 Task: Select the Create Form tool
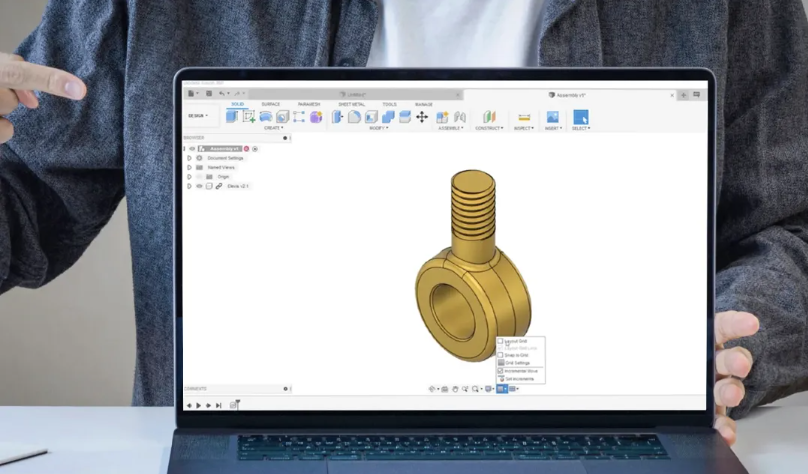pyautogui.click(x=266, y=117)
